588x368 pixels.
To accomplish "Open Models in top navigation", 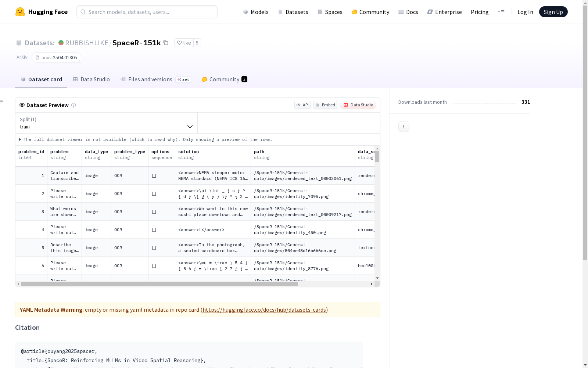I will pyautogui.click(x=256, y=12).
